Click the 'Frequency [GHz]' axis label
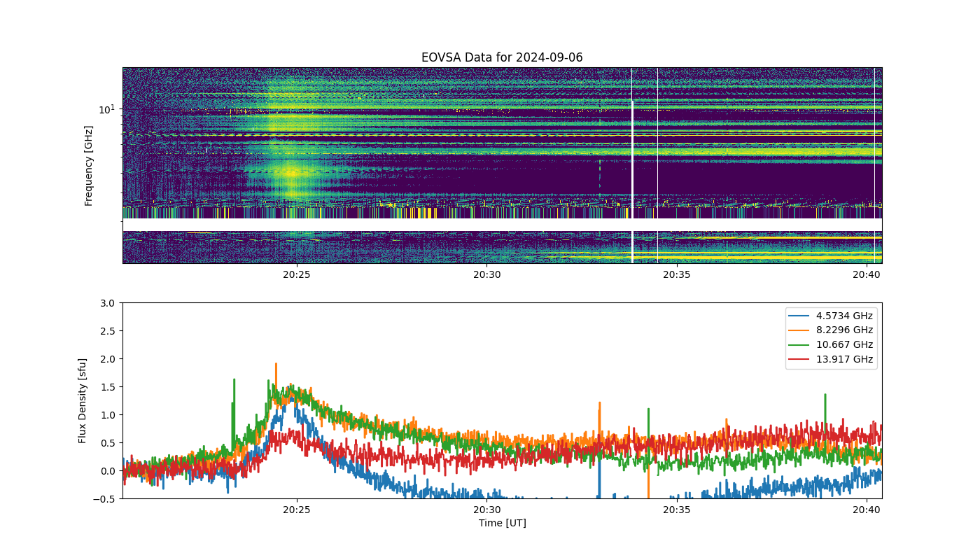Screen dimensions: 980x560 (89, 166)
